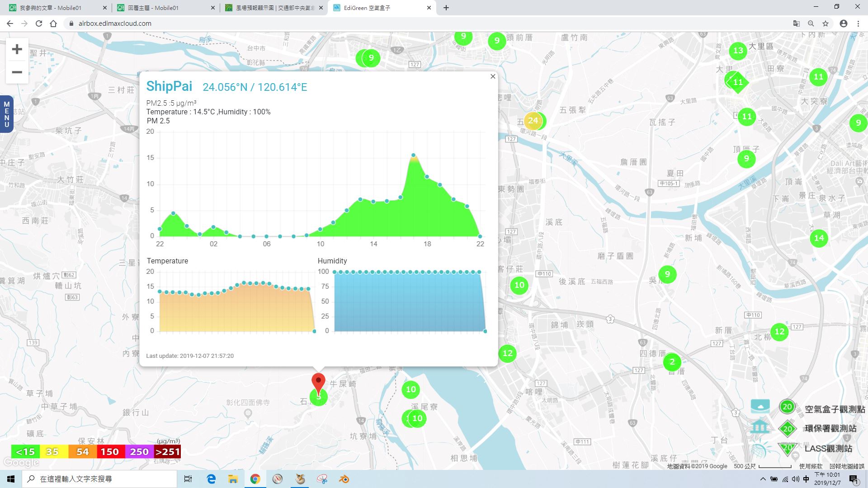The height and width of the screenshot is (488, 868).
Task: Select the yellow marker showing 24
Action: click(533, 120)
